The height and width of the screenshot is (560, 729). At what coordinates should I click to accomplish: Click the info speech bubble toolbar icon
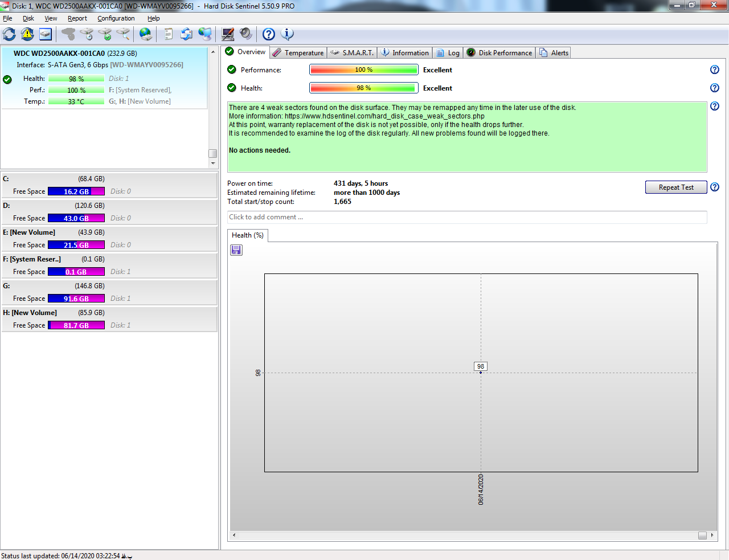(x=288, y=34)
